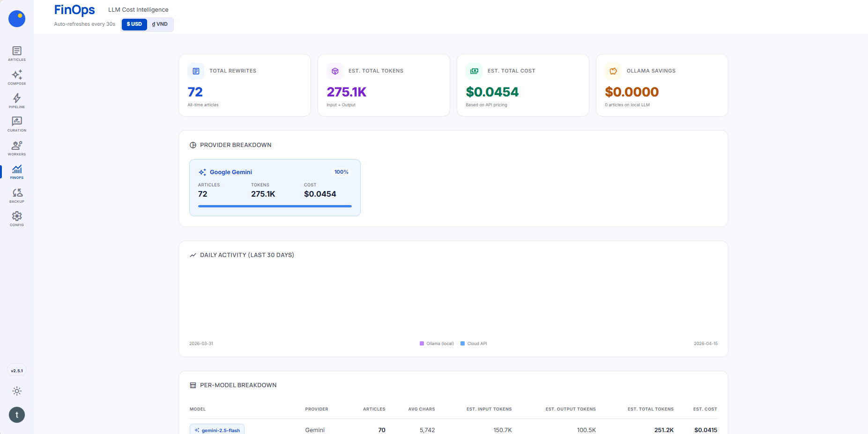Open the Per-Model Breakdown header
This screenshot has height=434, width=868.
point(233,385)
